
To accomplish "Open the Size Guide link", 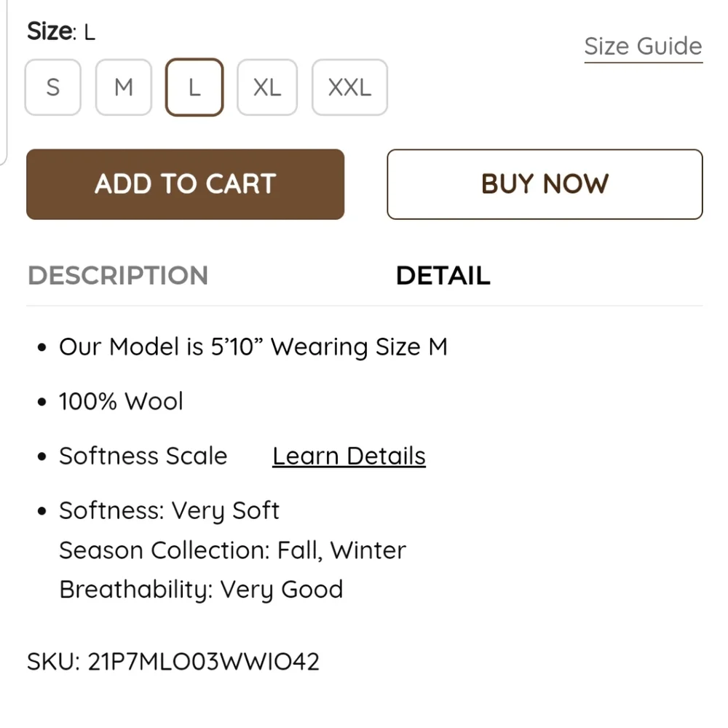I will (643, 47).
